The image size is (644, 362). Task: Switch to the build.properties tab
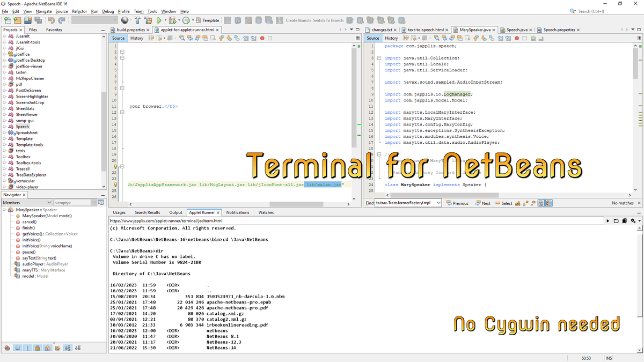pos(130,29)
